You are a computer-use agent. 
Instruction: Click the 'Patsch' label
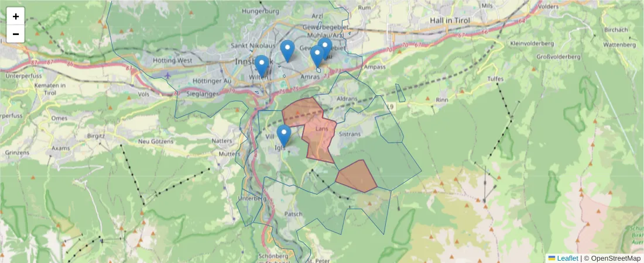(x=293, y=214)
